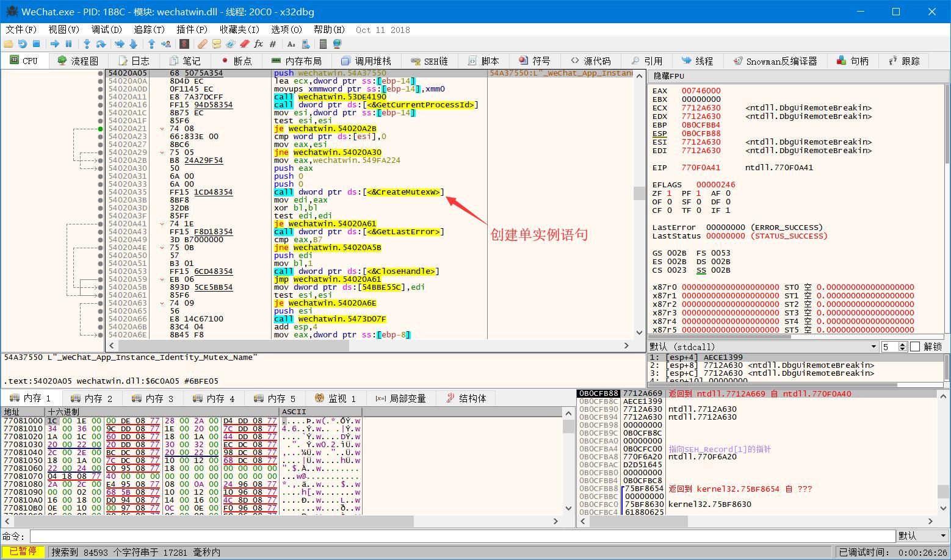The image size is (951, 560).
Task: Open the Bookmarks red toolbar icon
Action: pyautogui.click(x=244, y=44)
